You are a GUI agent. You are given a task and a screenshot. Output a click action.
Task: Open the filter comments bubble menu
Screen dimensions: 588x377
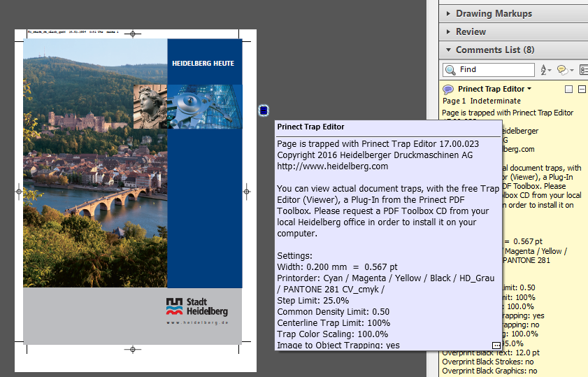coord(564,70)
